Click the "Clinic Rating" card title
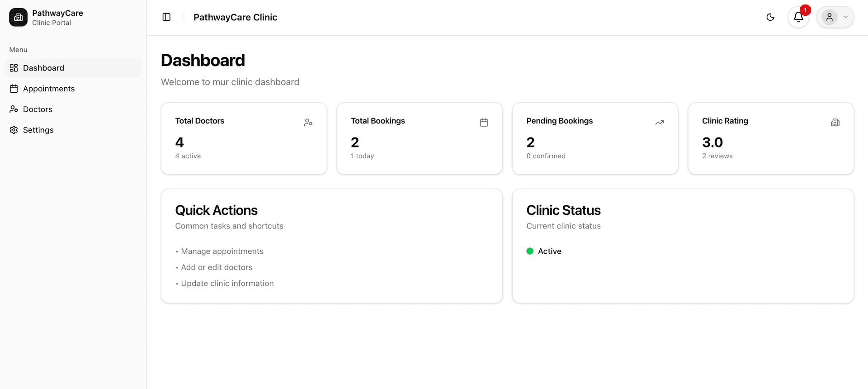The image size is (868, 389). (x=725, y=121)
